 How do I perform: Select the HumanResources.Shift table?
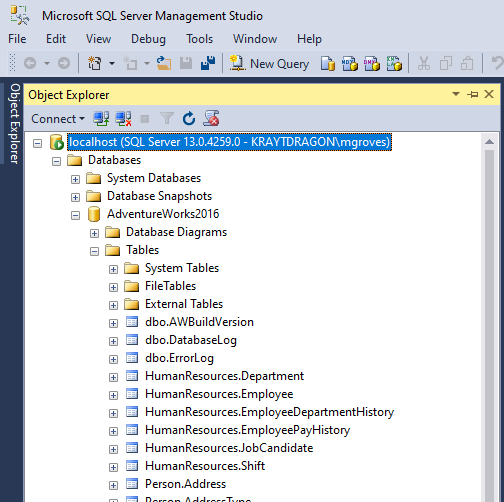205,466
